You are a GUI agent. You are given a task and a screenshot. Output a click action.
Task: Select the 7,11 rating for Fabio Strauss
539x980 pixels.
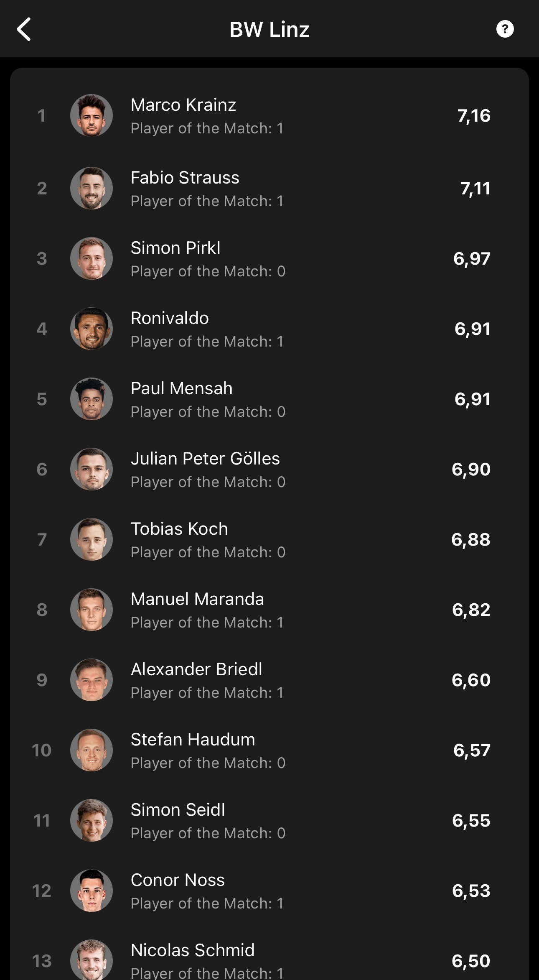pyautogui.click(x=475, y=189)
